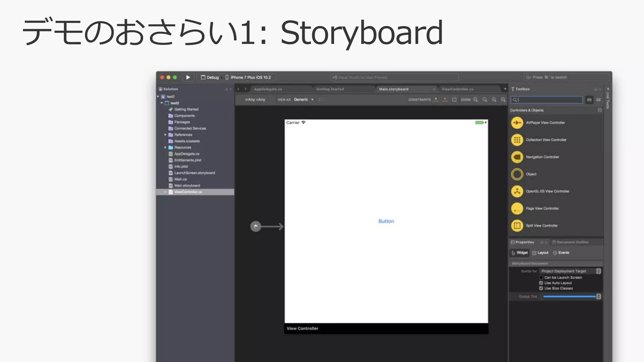Click the Page View Controller icon
644x362 pixels.
coord(517,208)
